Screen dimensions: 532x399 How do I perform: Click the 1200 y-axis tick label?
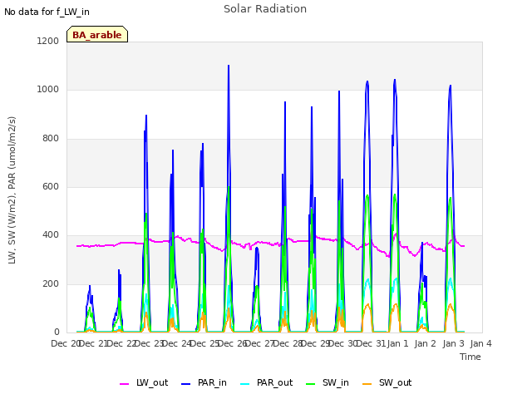click(x=48, y=41)
